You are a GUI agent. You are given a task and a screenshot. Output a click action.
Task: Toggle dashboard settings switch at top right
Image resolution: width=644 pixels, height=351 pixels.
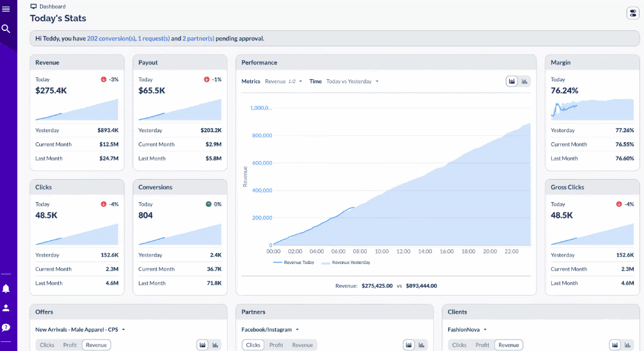(632, 14)
